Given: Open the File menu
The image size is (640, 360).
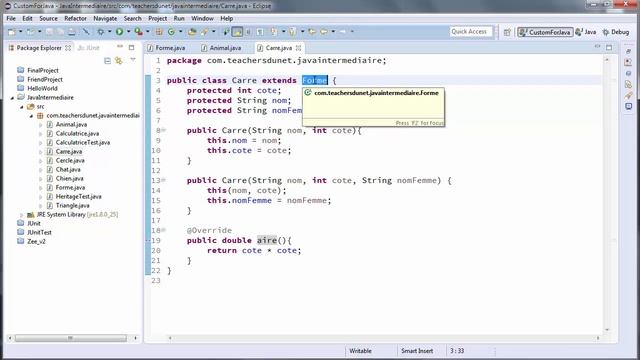Looking at the screenshot, I should pyautogui.click(x=11, y=18).
